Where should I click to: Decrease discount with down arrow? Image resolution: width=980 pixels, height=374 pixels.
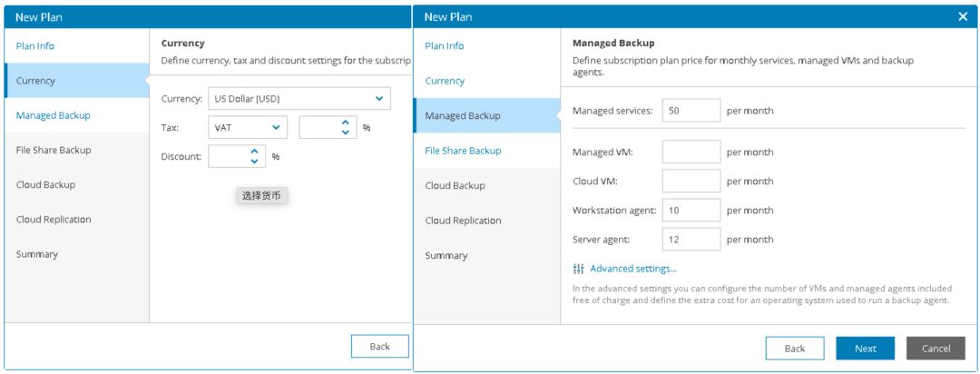(x=254, y=162)
